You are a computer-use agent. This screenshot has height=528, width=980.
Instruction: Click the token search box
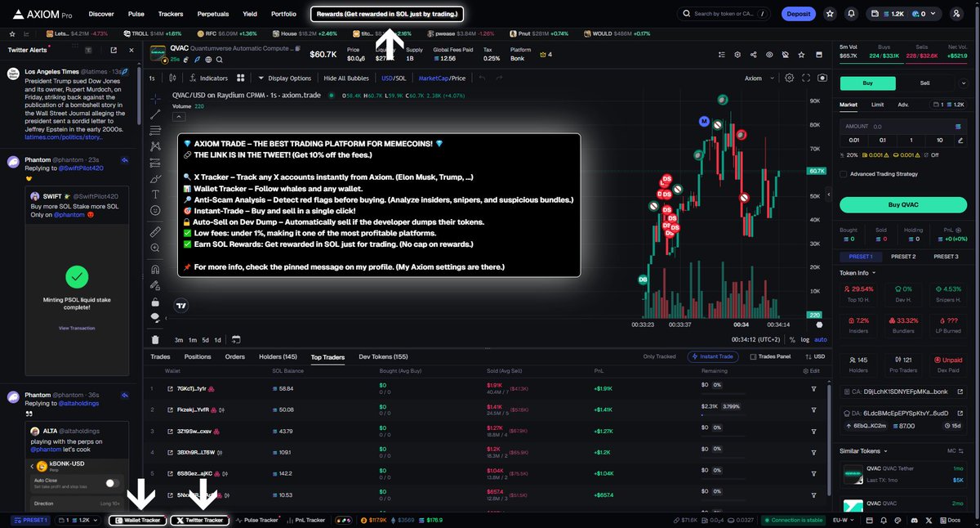click(x=724, y=14)
